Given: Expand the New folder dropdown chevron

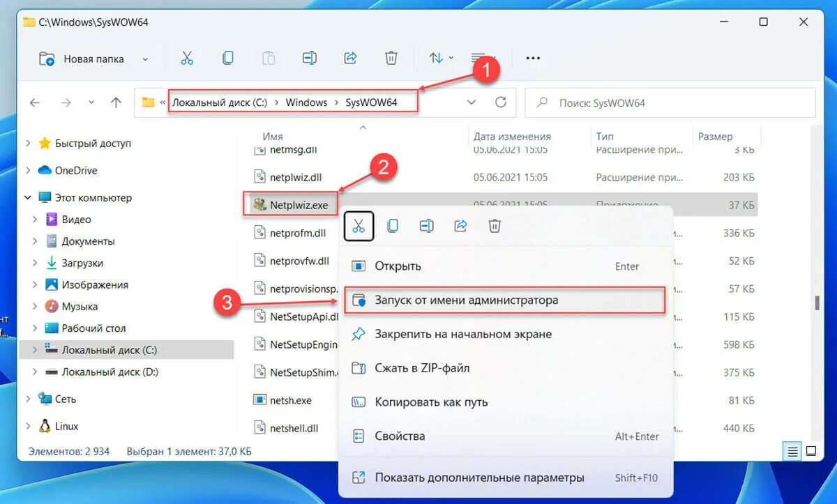Looking at the screenshot, I should point(145,59).
